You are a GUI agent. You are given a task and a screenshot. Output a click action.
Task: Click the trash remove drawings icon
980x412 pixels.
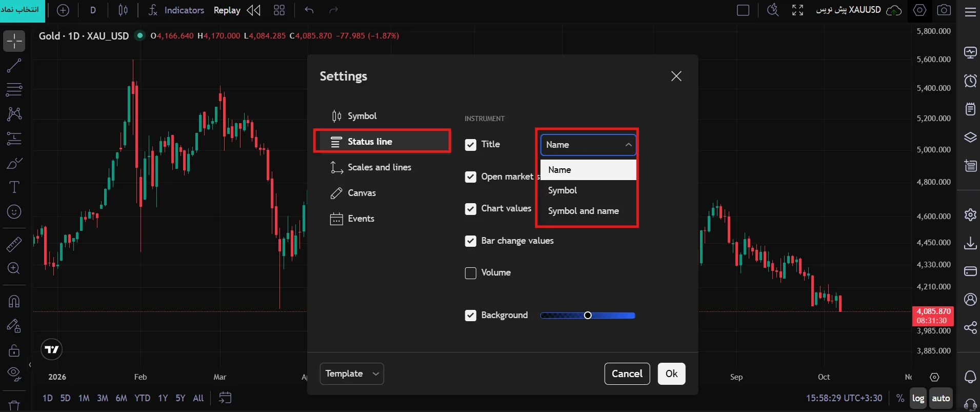14,405
